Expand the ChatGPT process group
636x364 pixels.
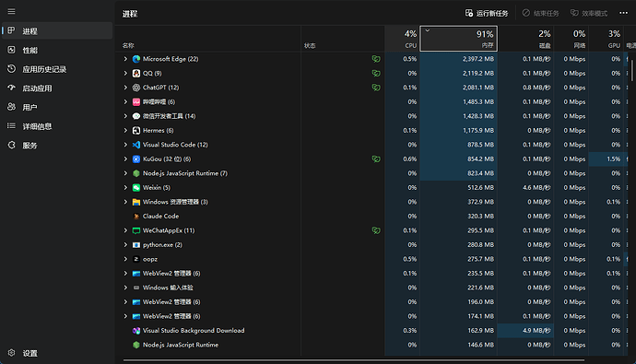[125, 88]
